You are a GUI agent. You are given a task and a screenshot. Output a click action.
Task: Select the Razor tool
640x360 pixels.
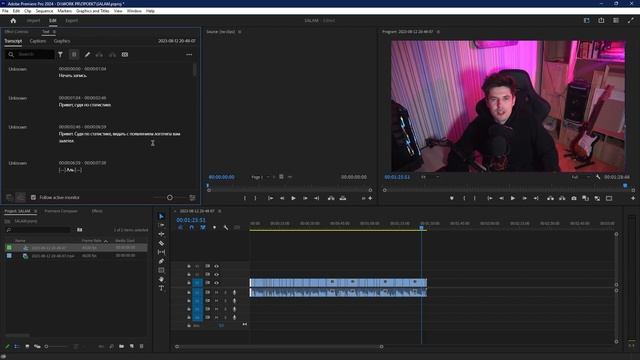[x=161, y=243]
